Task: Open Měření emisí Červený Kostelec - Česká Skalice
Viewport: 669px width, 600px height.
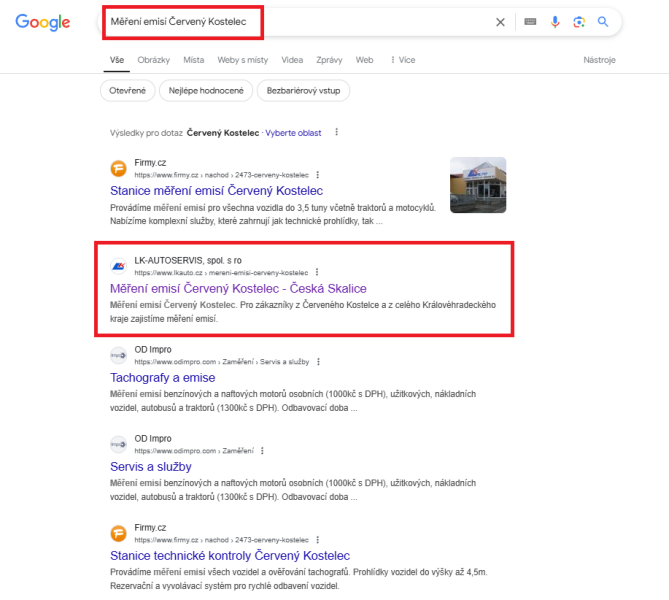Action: 238,288
